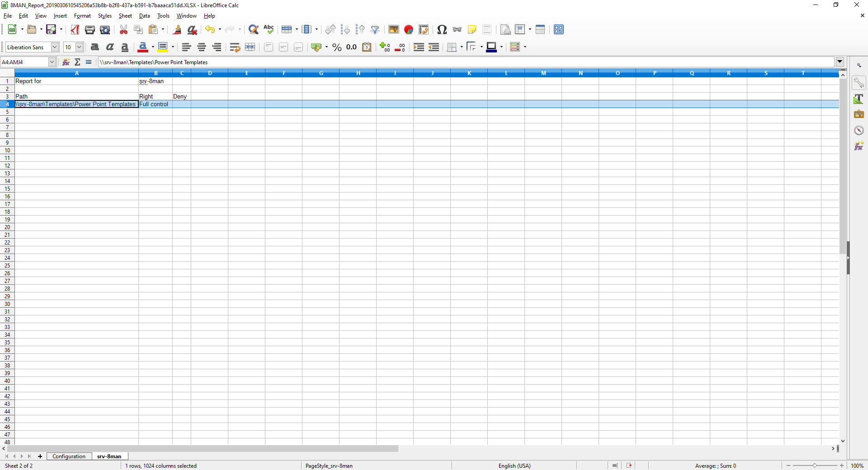Image resolution: width=868 pixels, height=470 pixels.
Task: Insert a special character with Omega icon
Action: [x=442, y=30]
